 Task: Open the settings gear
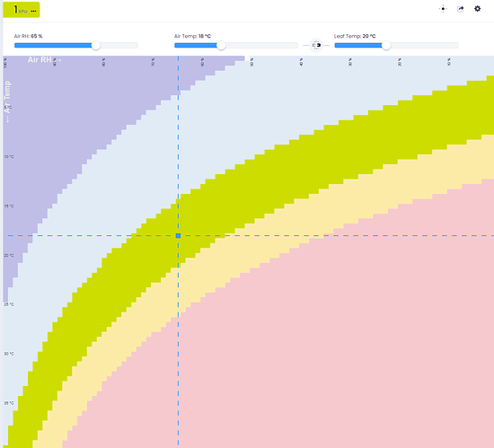477,8
